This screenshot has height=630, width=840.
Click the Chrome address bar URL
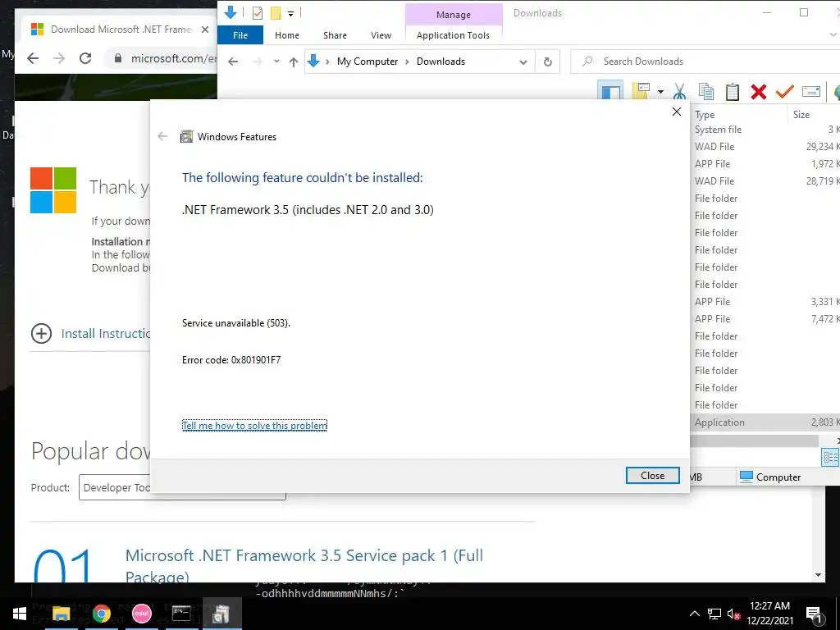pyautogui.click(x=173, y=58)
